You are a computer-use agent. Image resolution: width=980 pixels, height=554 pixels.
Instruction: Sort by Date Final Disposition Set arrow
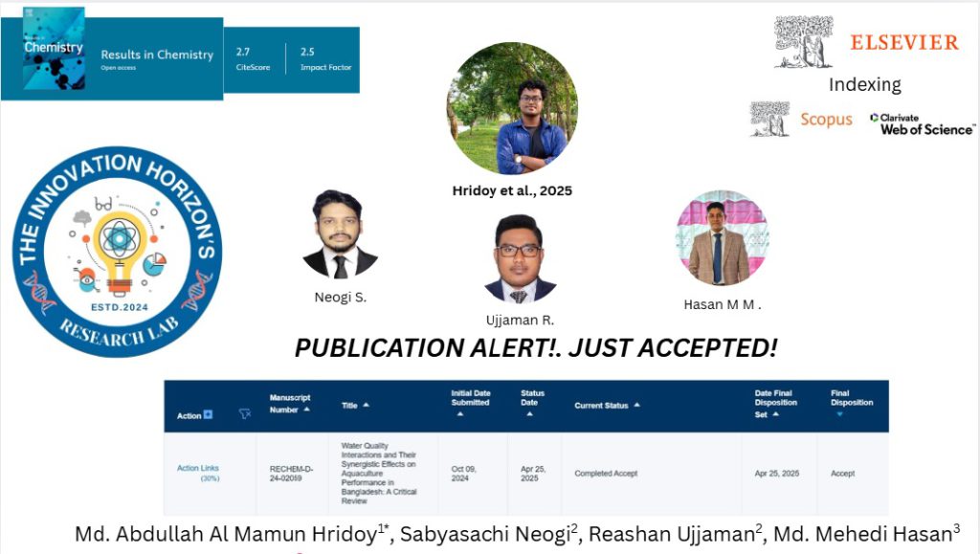click(775, 414)
